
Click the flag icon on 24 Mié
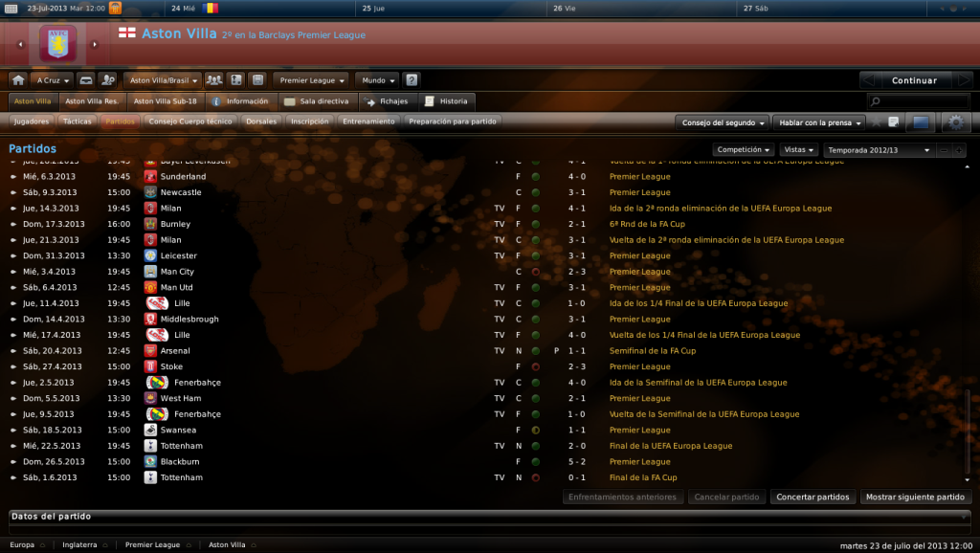211,8
